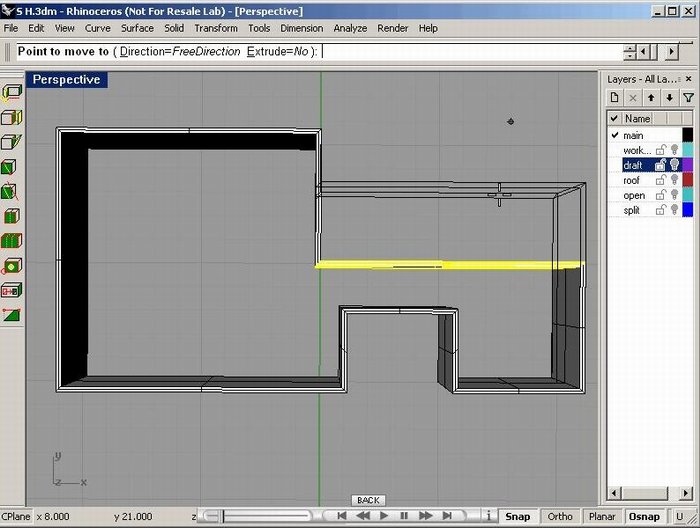
Task: Toggle the Ortho mode in status bar
Action: [x=560, y=517]
